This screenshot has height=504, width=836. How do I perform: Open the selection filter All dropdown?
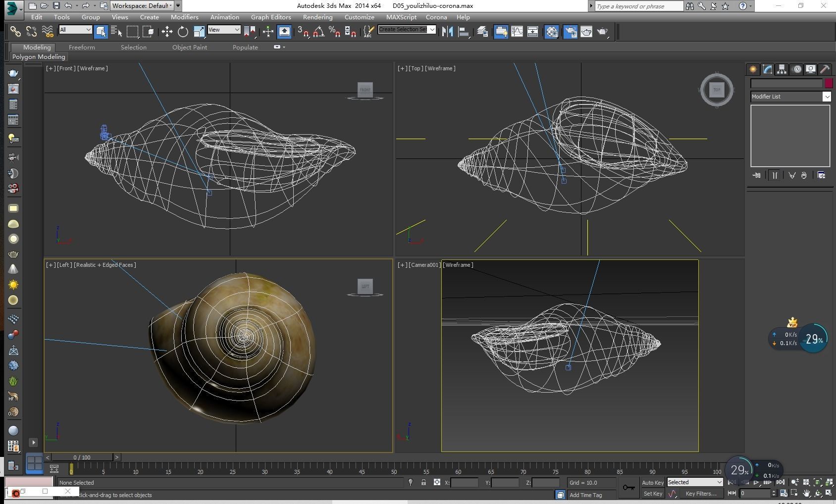[75, 30]
